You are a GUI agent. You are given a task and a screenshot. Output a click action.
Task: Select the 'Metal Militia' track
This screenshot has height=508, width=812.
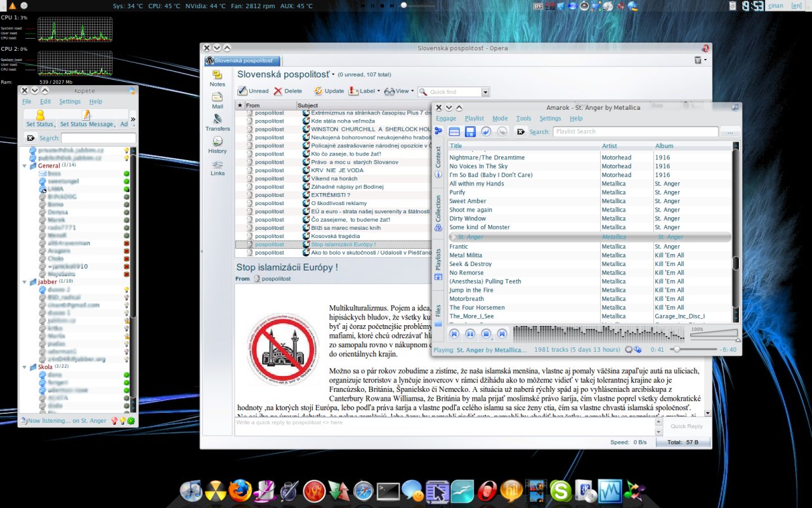pos(466,255)
